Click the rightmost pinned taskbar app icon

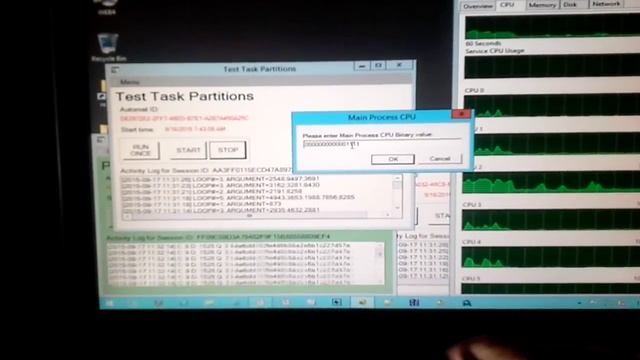467,302
